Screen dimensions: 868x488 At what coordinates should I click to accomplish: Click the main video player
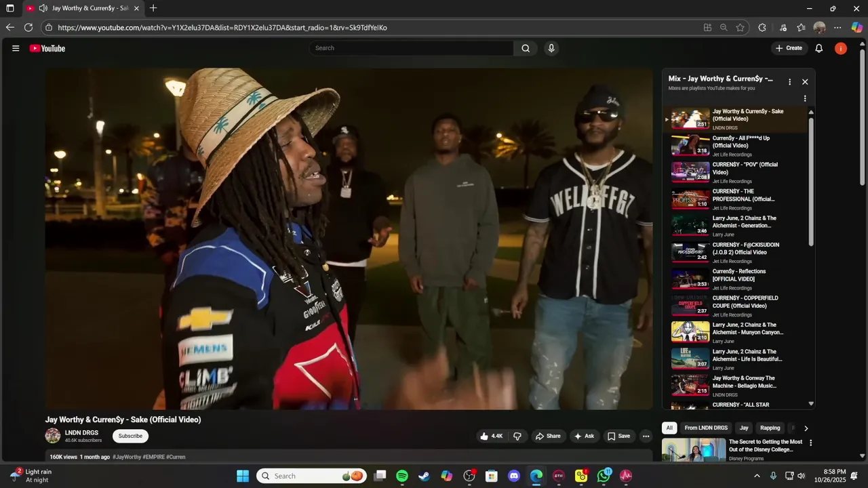[349, 239]
